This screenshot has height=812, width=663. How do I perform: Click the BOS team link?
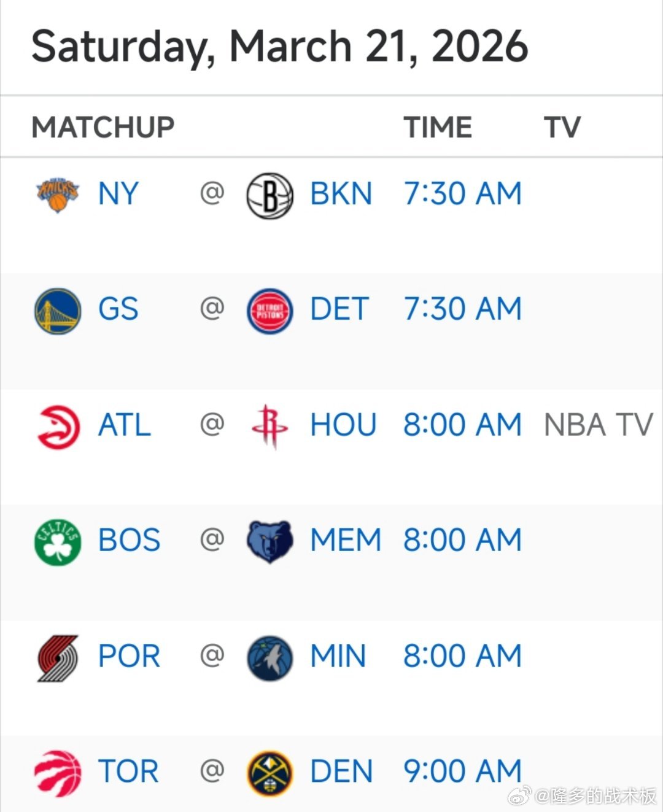pyautogui.click(x=130, y=540)
